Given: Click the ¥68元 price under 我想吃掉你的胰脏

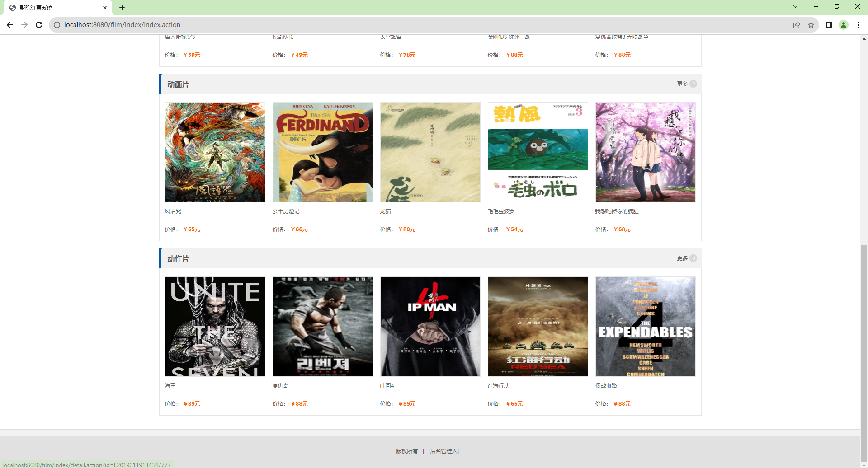Looking at the screenshot, I should tap(622, 229).
